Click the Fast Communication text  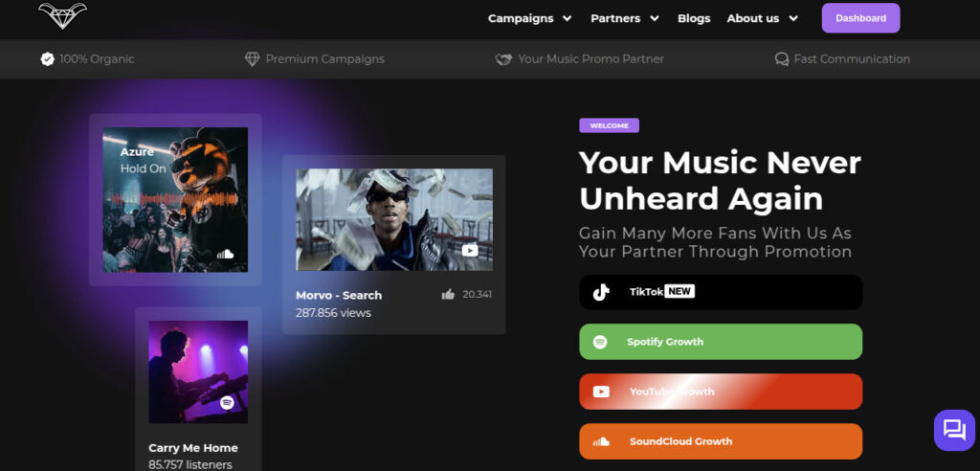coord(852,59)
